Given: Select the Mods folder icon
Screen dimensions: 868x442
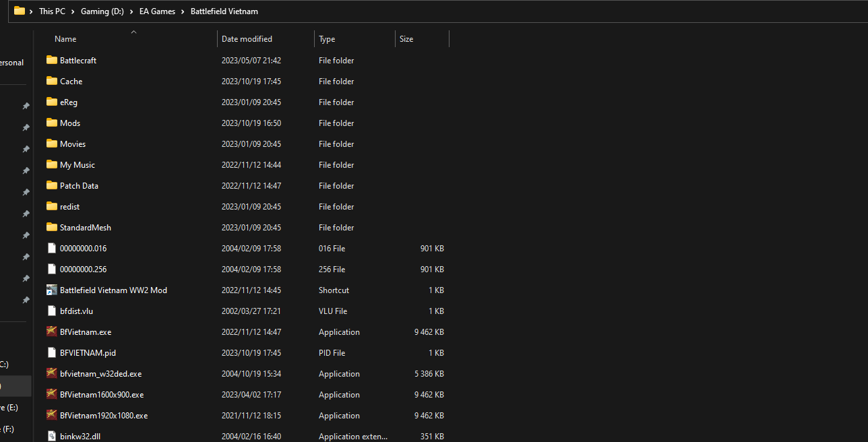Looking at the screenshot, I should 52,123.
